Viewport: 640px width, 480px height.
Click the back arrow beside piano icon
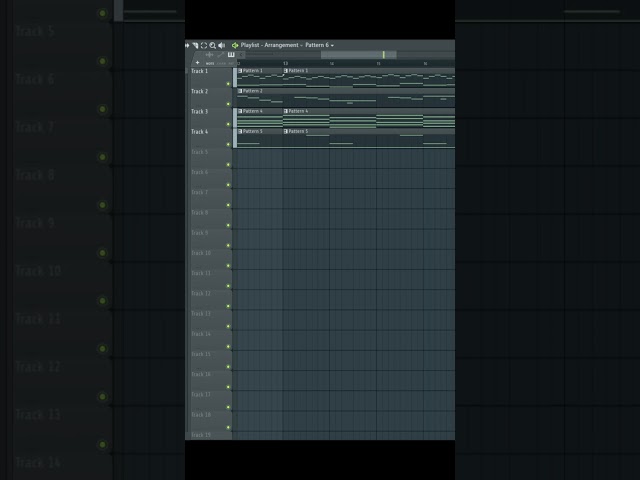pyautogui.click(x=241, y=55)
